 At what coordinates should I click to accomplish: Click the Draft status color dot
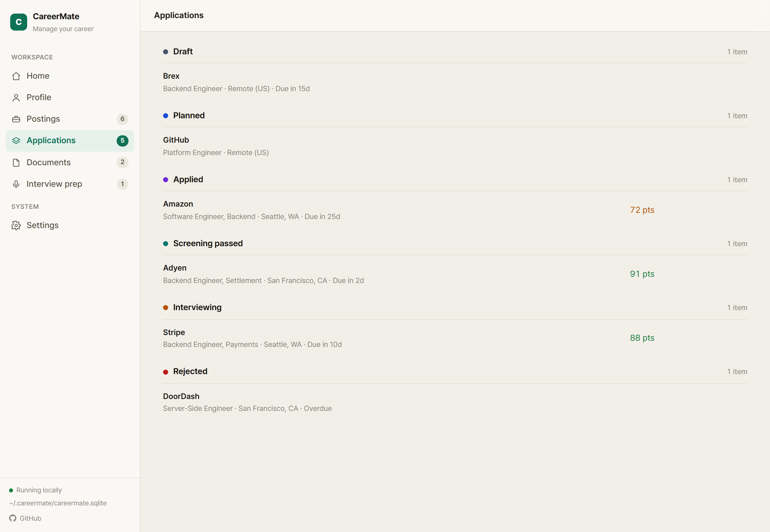click(x=165, y=52)
